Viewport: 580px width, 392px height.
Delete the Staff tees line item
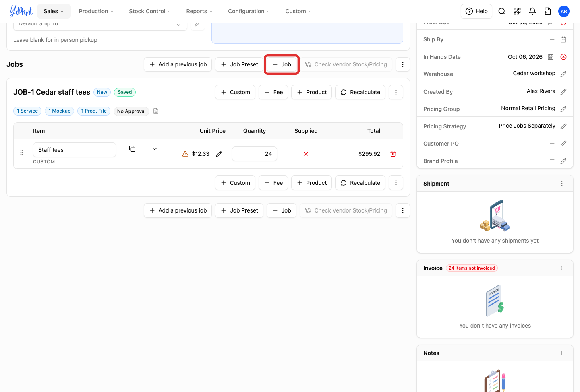click(393, 154)
